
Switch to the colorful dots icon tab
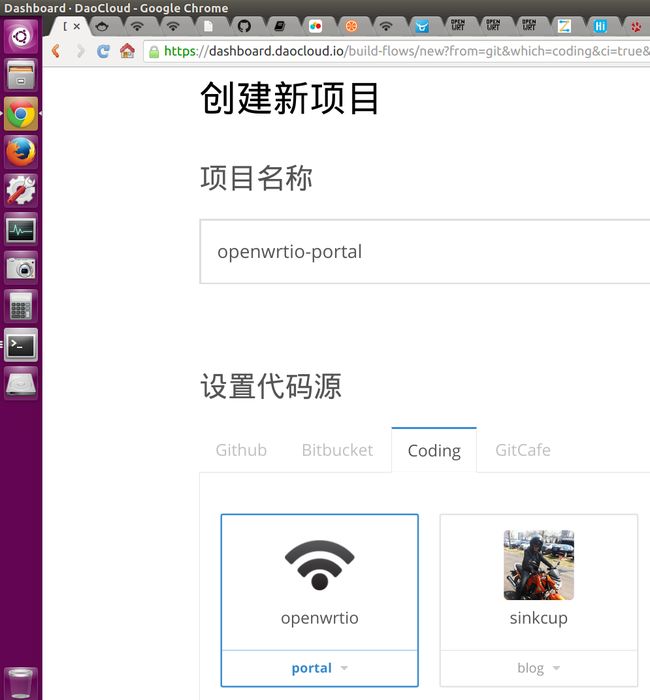point(315,26)
